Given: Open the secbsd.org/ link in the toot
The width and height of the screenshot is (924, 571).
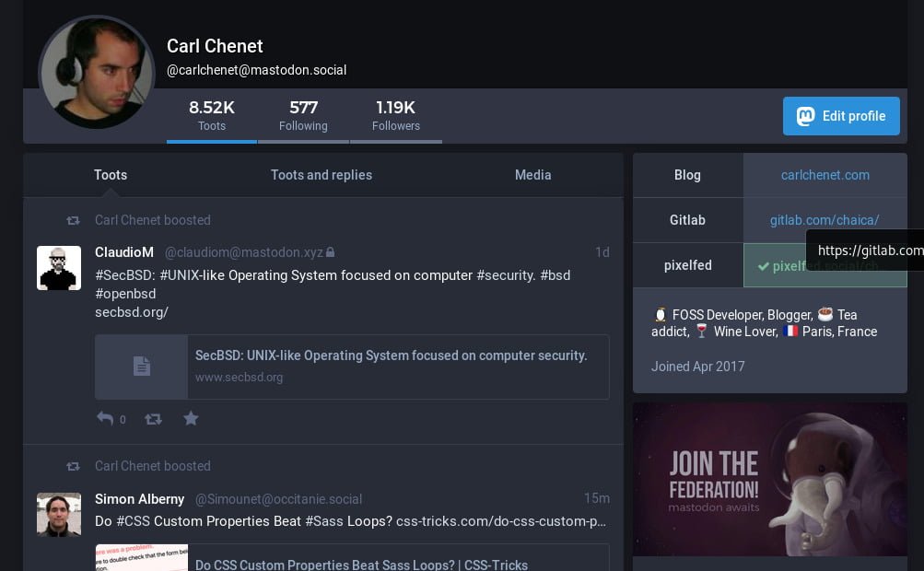Looking at the screenshot, I should (132, 312).
